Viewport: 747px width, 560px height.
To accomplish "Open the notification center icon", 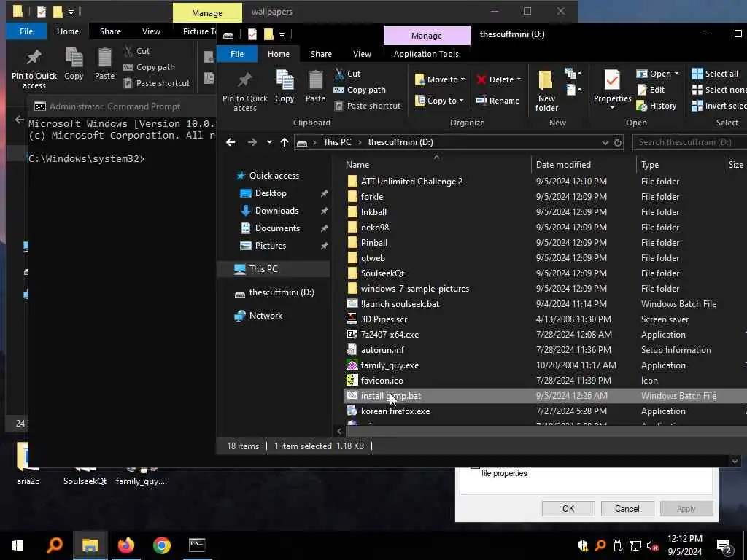I will (724, 545).
